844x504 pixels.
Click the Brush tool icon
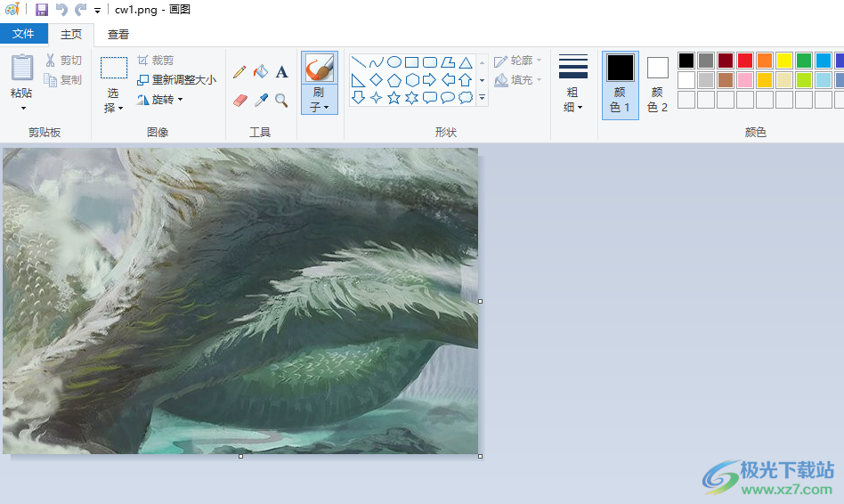coord(320,68)
